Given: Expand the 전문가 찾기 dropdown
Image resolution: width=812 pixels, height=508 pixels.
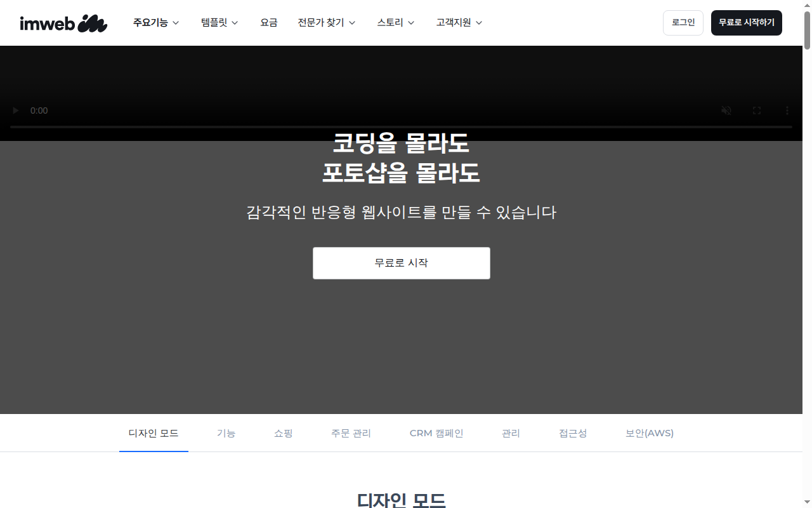Looking at the screenshot, I should coord(327,23).
